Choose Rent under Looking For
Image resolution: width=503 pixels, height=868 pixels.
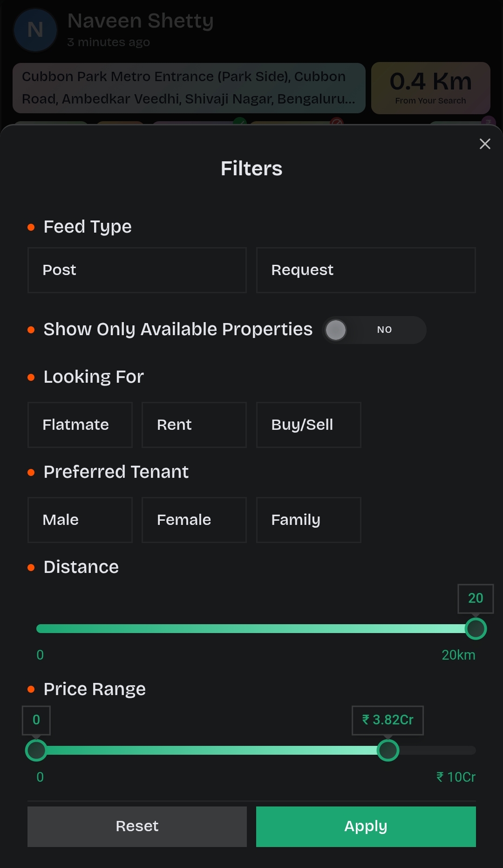[194, 425]
